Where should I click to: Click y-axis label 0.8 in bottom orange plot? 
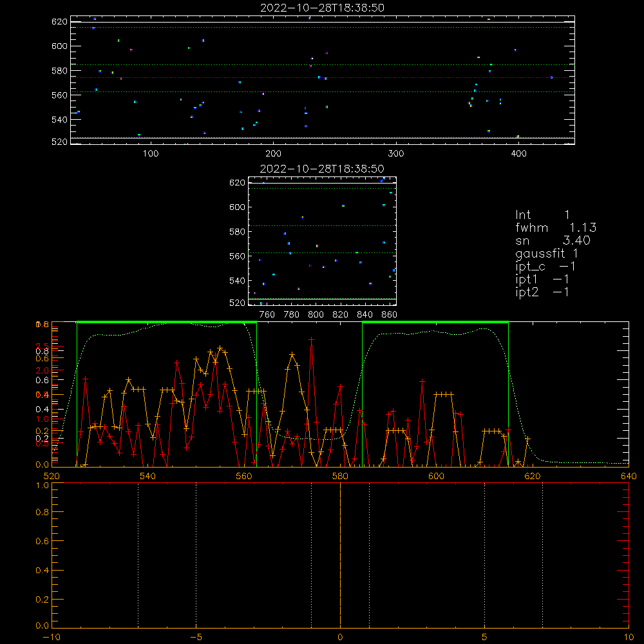pyautogui.click(x=42, y=512)
